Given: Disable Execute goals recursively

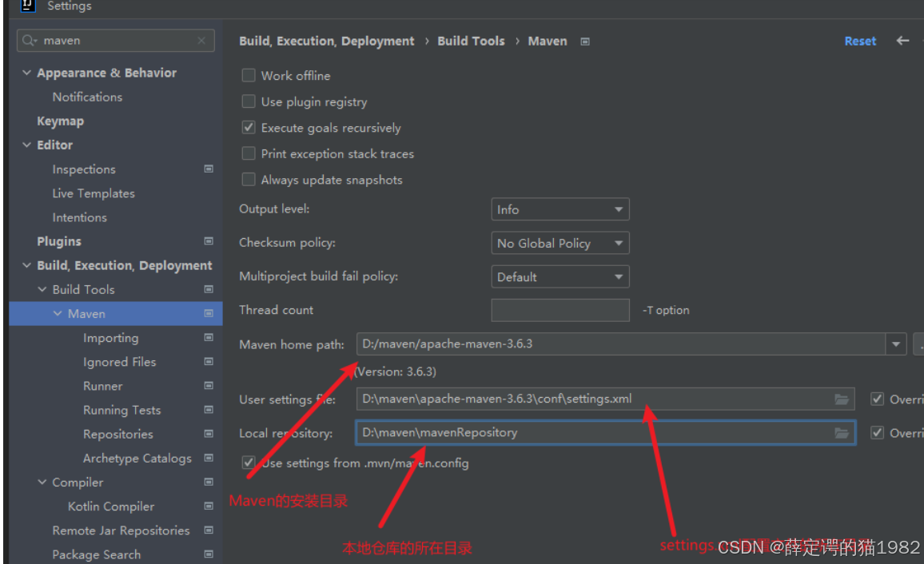Looking at the screenshot, I should [249, 127].
